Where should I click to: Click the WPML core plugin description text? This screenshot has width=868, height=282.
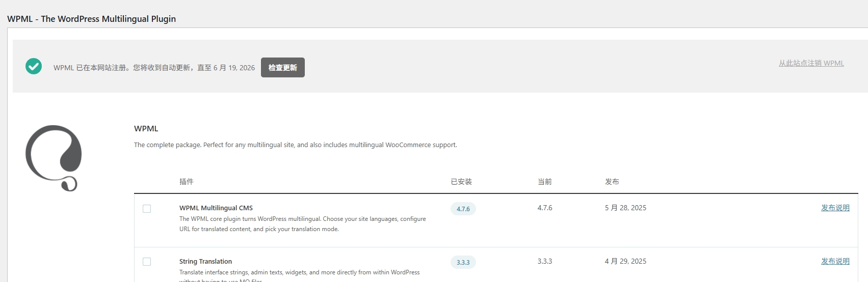[303, 224]
